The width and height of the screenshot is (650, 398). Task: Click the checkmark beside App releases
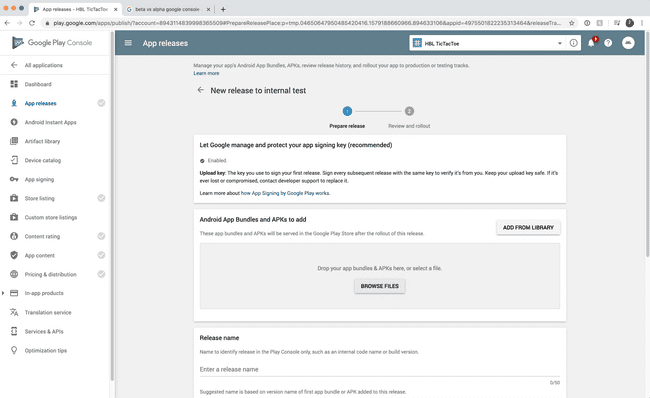tap(101, 103)
